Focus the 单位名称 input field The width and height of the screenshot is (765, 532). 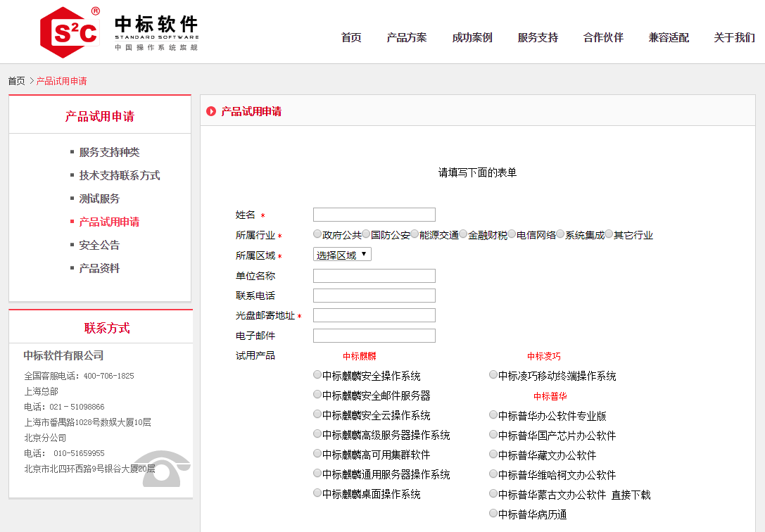(374, 276)
